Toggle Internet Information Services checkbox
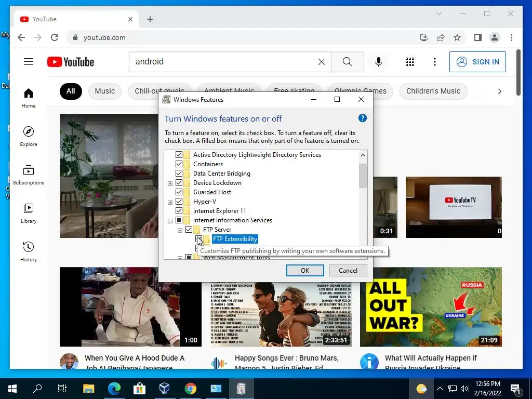The width and height of the screenshot is (532, 399). click(179, 220)
